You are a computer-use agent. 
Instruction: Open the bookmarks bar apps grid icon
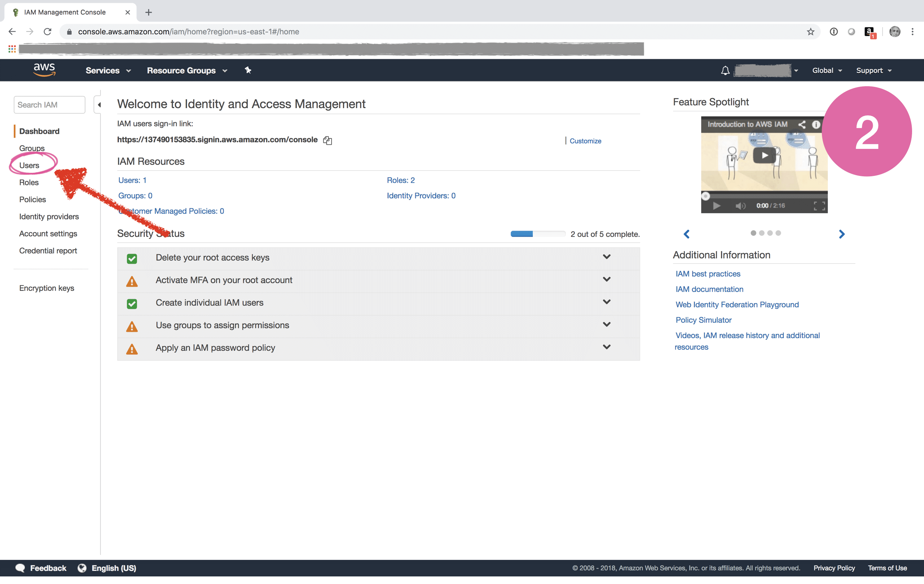(12, 49)
